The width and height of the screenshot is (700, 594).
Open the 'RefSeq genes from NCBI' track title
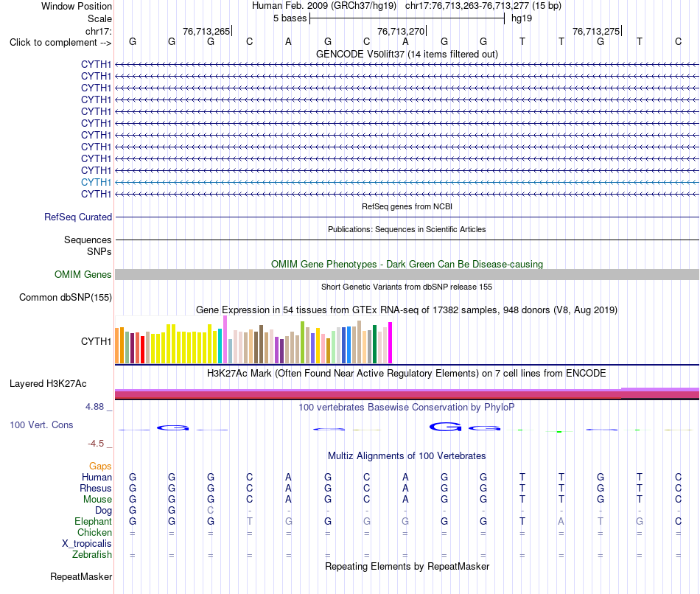click(x=407, y=206)
